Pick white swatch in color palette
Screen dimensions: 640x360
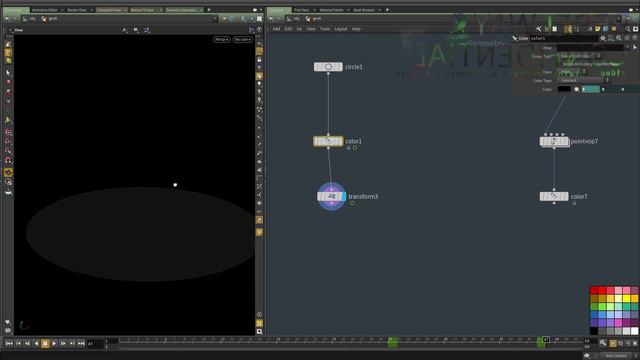(x=634, y=331)
